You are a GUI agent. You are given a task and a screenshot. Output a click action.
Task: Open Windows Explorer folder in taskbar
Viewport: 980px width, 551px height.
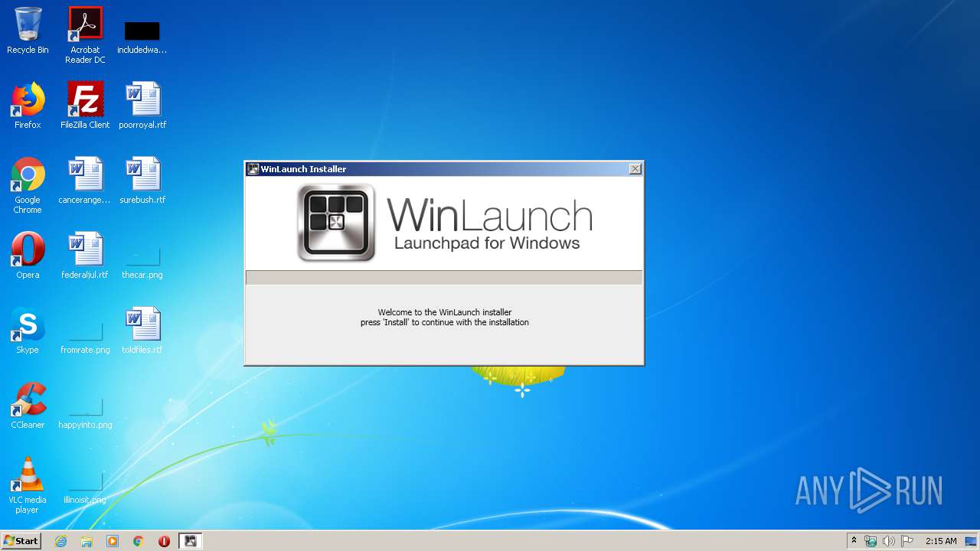click(x=87, y=541)
